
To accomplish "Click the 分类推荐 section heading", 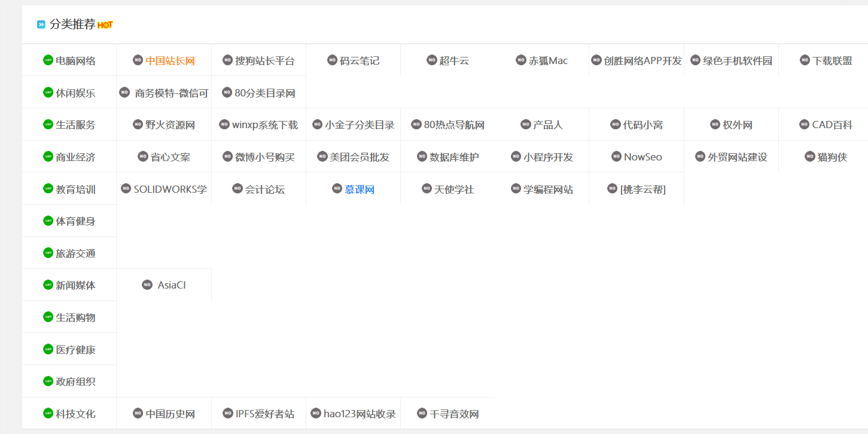I will [x=72, y=25].
